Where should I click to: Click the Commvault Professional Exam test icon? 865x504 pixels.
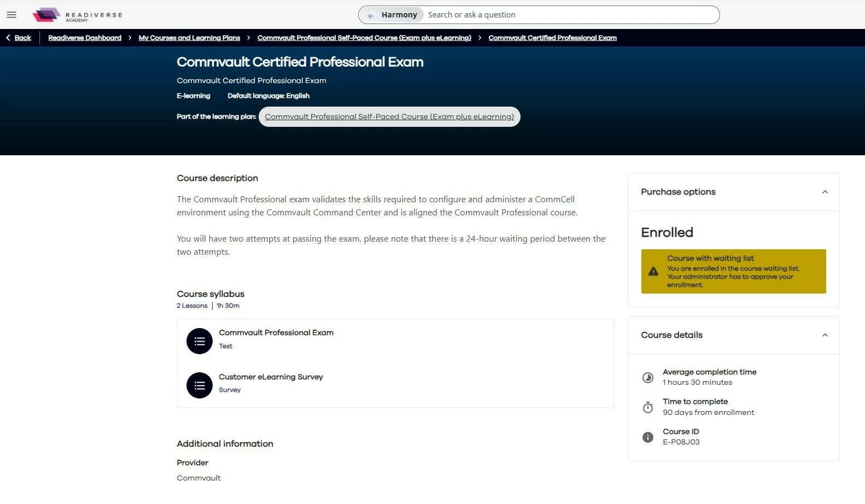pyautogui.click(x=200, y=341)
